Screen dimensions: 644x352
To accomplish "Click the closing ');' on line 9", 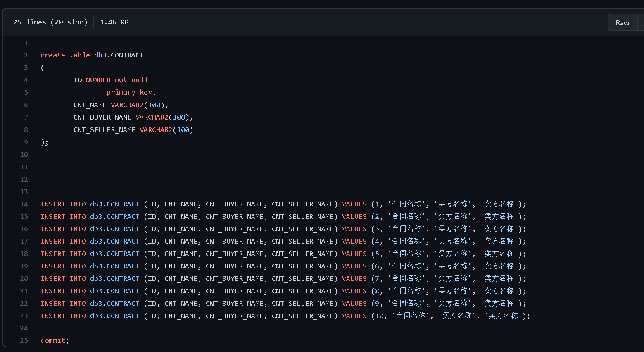I will [45, 142].
